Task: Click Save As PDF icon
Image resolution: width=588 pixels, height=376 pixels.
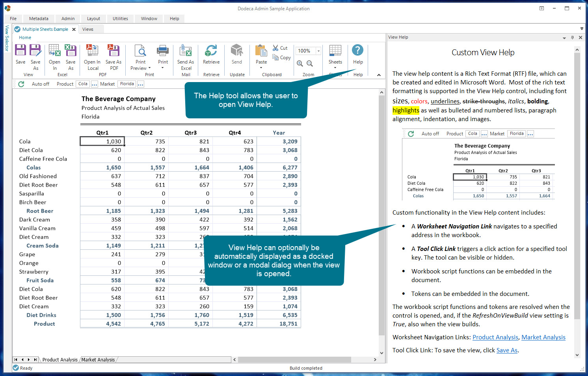Action: pyautogui.click(x=114, y=50)
